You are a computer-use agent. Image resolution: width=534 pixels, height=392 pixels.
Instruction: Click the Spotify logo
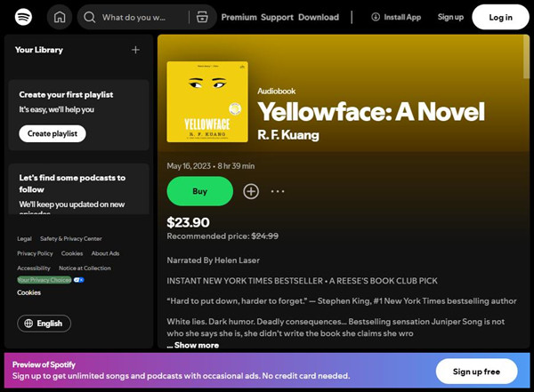point(23,17)
